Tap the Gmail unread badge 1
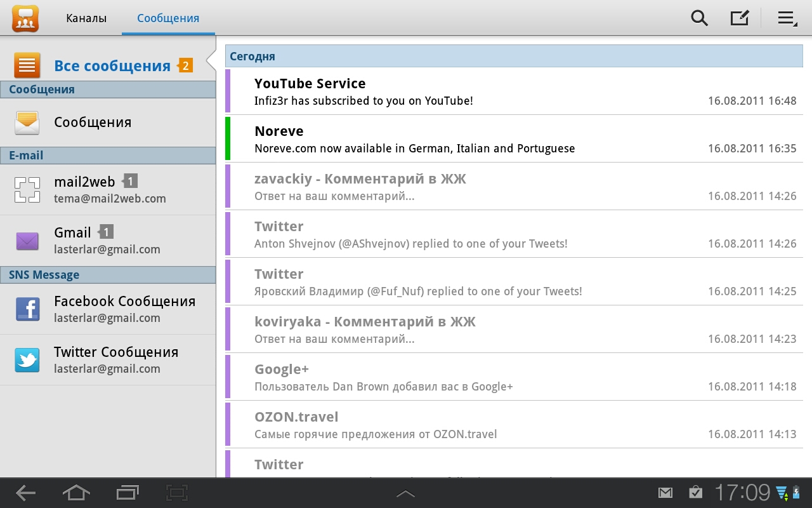 tap(106, 232)
